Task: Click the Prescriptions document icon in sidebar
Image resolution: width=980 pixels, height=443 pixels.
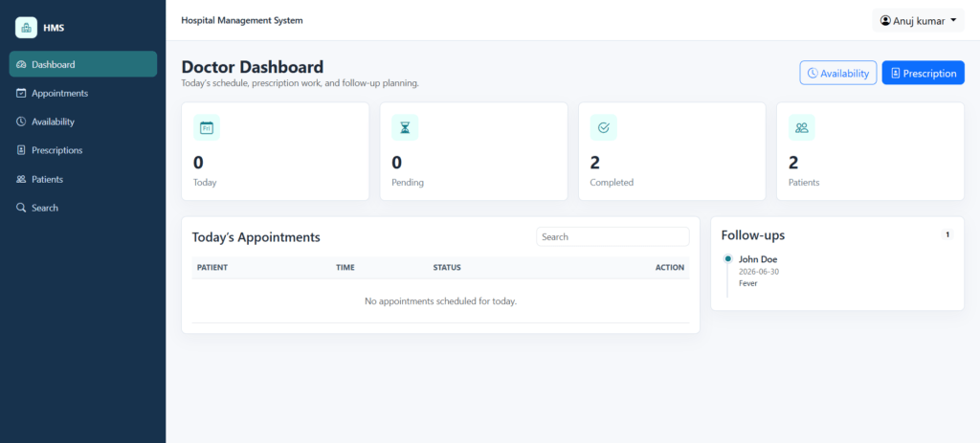Action: coord(21,150)
